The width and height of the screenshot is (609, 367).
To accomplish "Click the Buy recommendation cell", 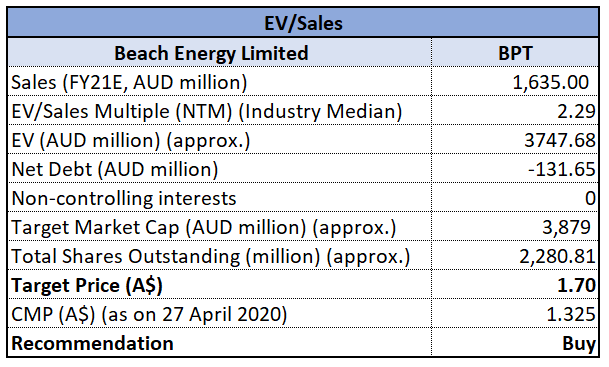I will click(515, 342).
